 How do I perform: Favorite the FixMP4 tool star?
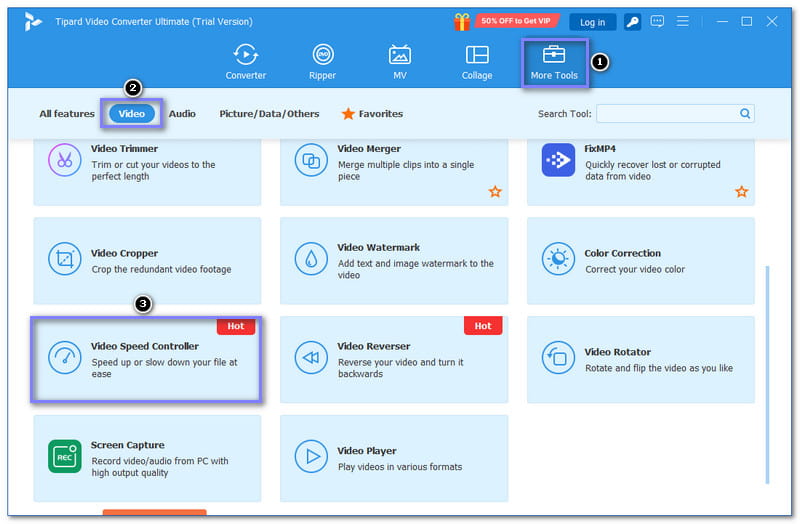(x=741, y=192)
